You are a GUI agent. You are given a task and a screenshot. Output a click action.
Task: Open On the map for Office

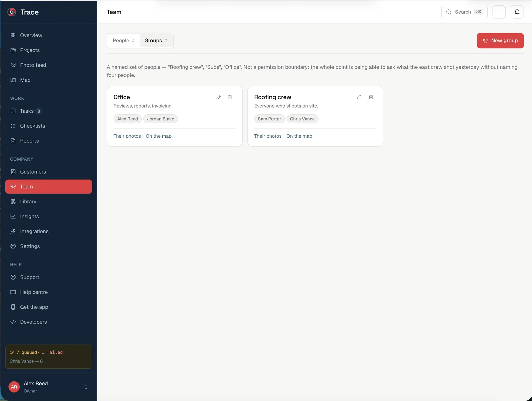coord(158,136)
